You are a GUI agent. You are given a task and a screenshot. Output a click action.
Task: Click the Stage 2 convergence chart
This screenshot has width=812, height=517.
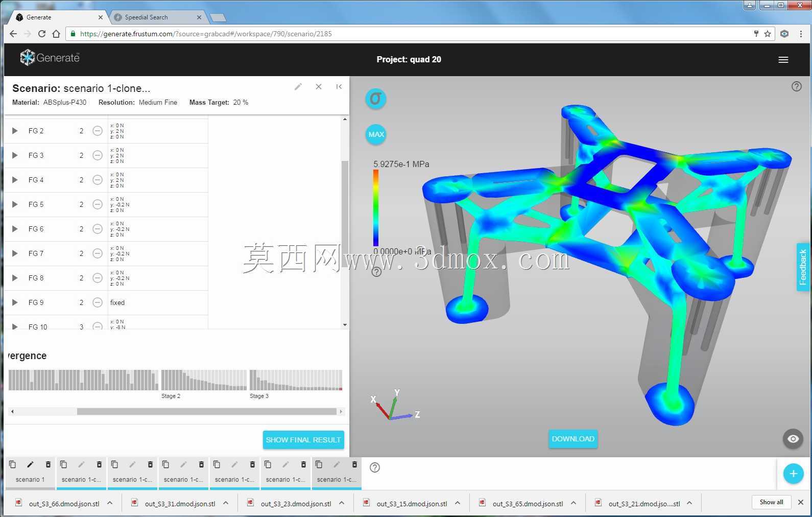(204, 380)
